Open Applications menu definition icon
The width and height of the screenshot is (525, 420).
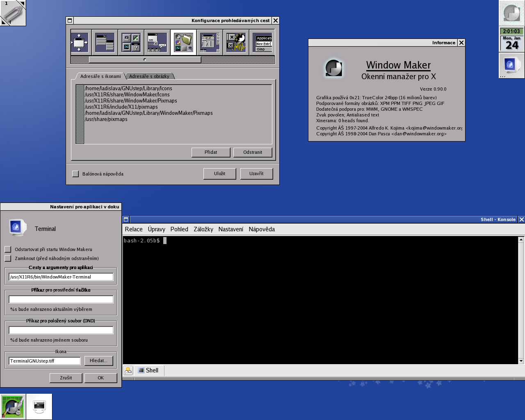coord(262,42)
